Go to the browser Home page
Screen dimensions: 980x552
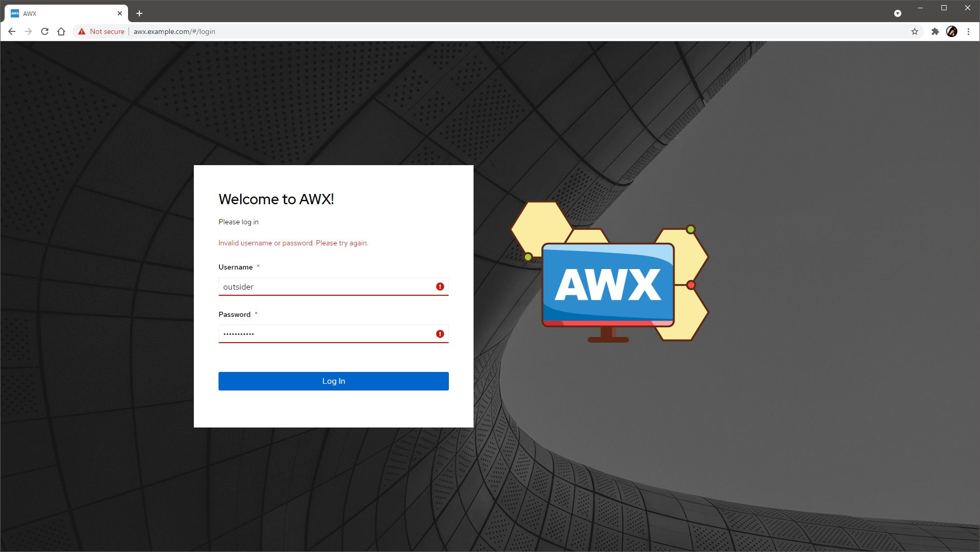(x=61, y=31)
